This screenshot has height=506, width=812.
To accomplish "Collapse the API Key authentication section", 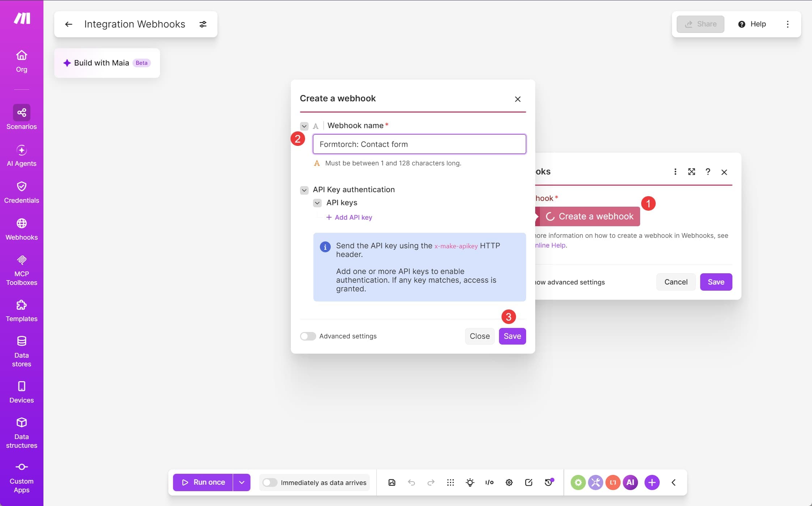I will tap(304, 190).
